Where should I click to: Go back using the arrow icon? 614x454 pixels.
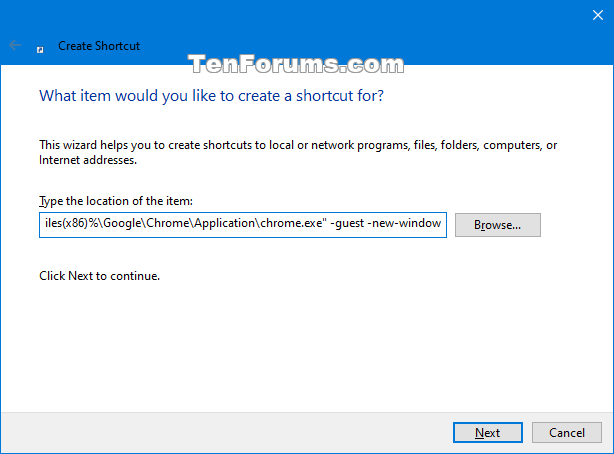15,45
